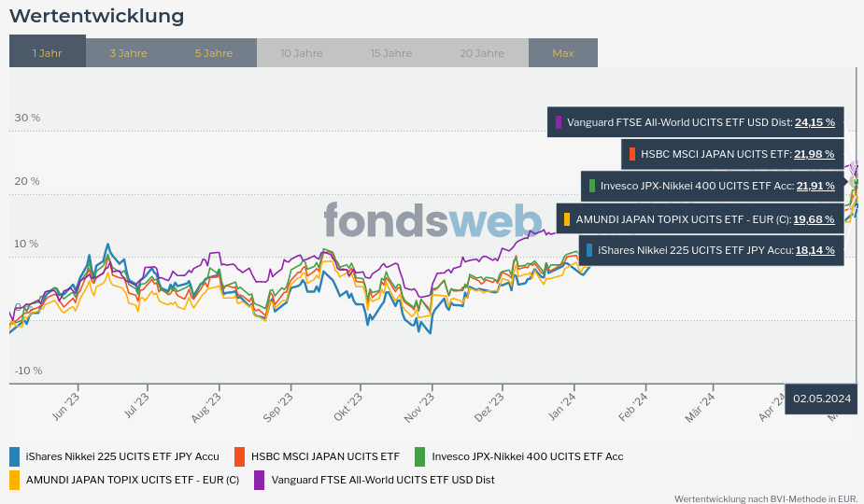Select the Max time range tab
864x504 pixels.
click(x=563, y=53)
